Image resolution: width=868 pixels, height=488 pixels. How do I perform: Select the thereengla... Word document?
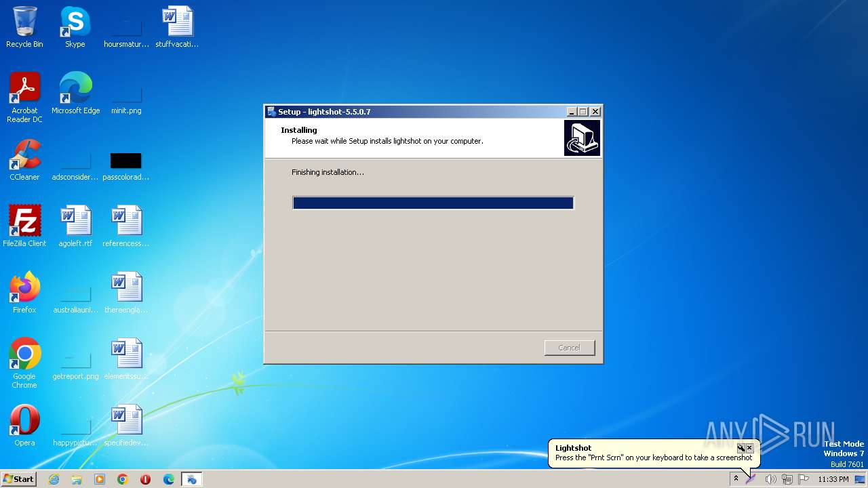click(x=126, y=293)
